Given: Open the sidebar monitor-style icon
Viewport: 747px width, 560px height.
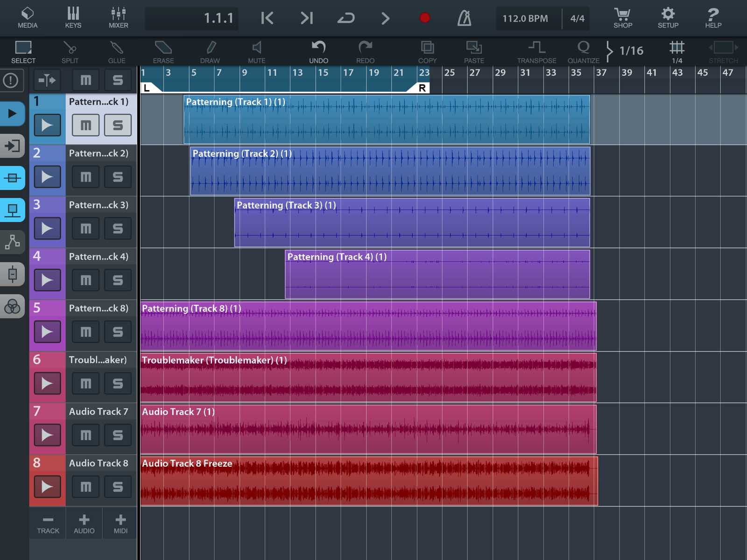Looking at the screenshot, I should point(13,210).
